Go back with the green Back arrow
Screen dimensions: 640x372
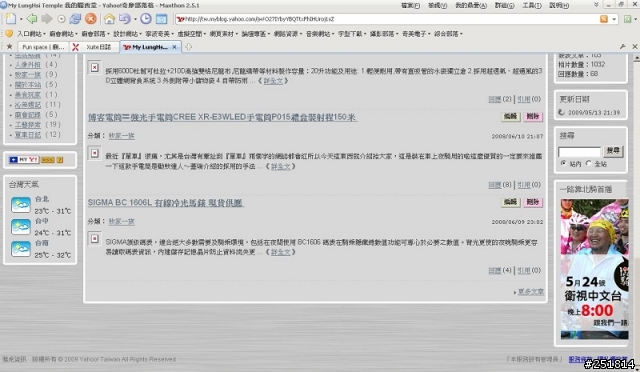click(31, 19)
